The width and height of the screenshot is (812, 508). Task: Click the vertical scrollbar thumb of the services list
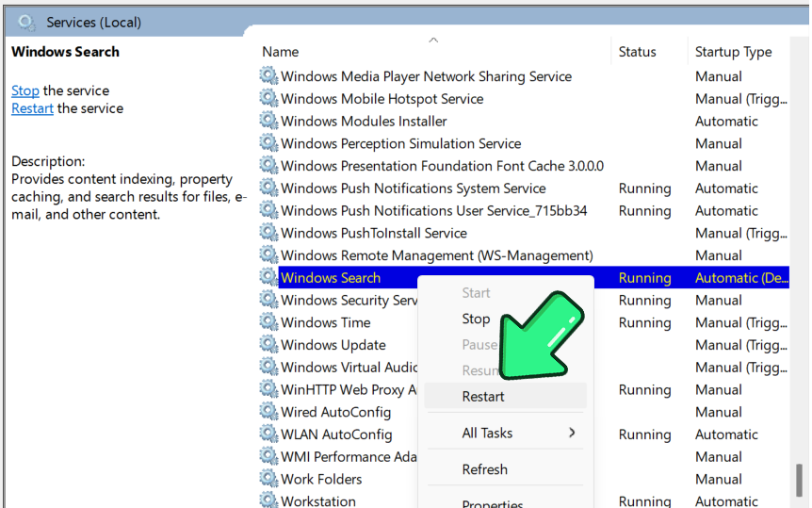(799, 481)
